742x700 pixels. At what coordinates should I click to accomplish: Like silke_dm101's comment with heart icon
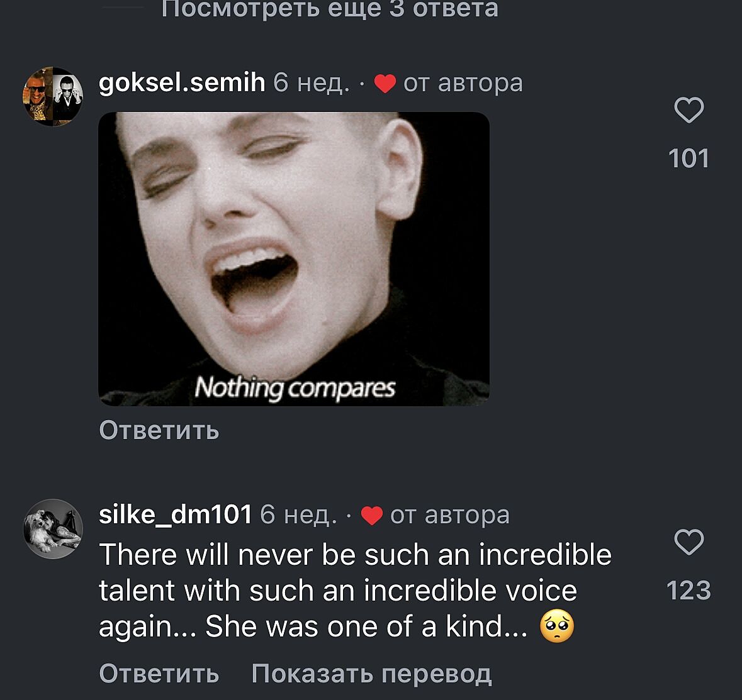point(689,543)
